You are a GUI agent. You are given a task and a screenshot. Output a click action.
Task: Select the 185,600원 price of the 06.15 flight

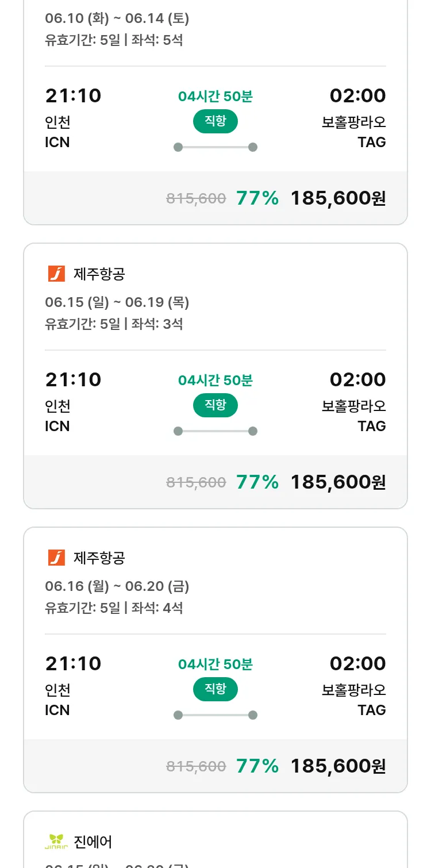point(338,482)
